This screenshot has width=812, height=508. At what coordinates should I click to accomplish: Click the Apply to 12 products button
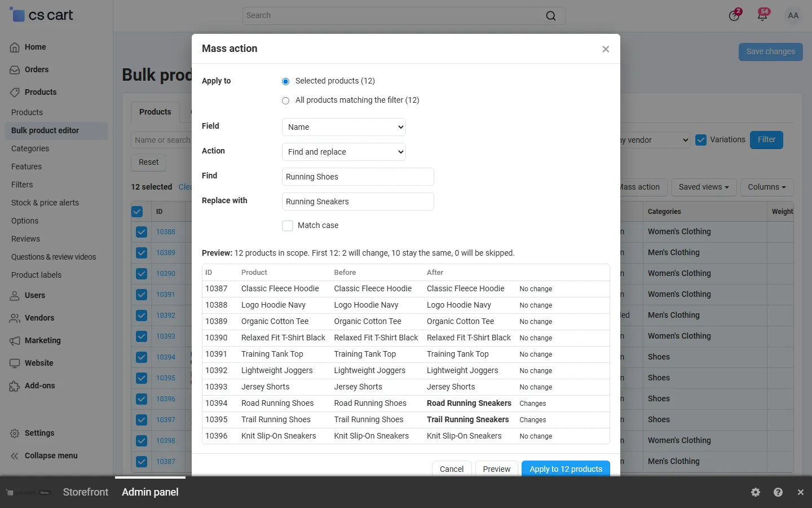(x=566, y=468)
